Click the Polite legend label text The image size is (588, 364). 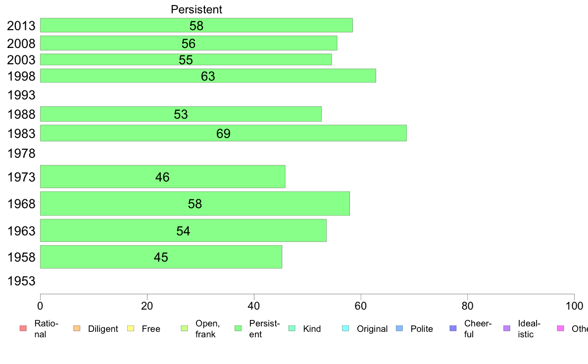pyautogui.click(x=422, y=329)
